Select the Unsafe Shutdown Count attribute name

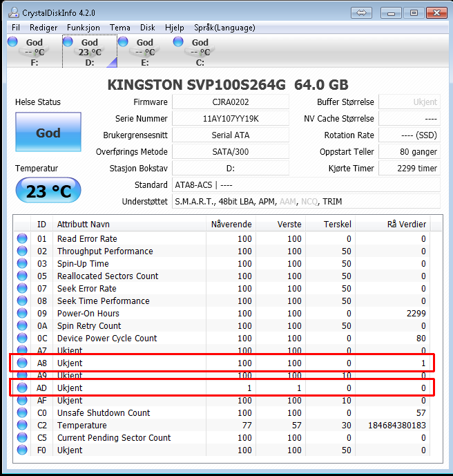[104, 413]
